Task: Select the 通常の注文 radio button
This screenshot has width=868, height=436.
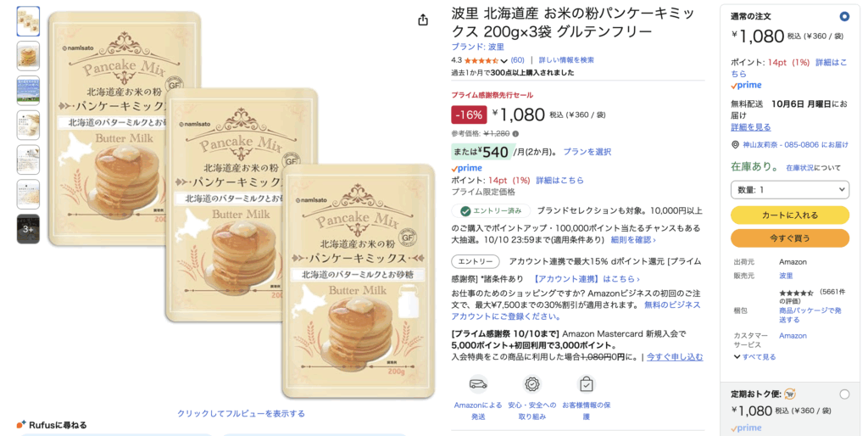Action: 843,17
